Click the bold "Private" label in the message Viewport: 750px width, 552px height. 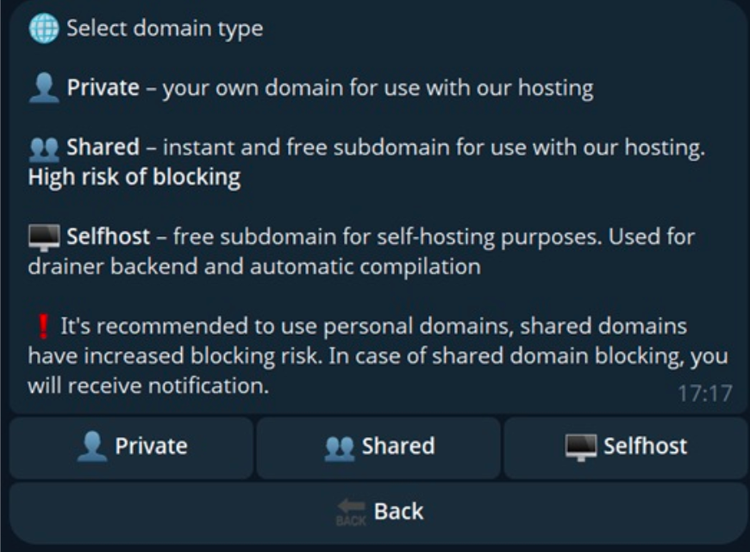[103, 88]
